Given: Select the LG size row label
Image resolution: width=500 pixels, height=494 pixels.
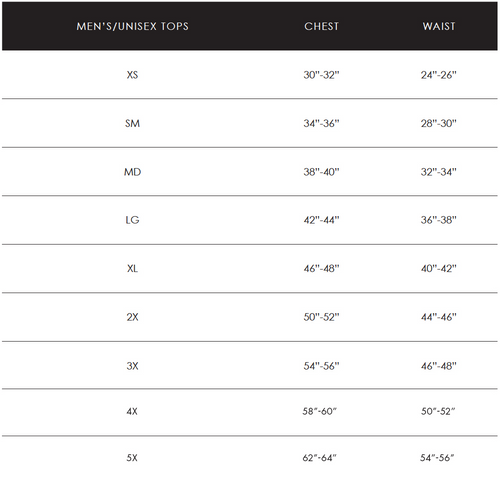Looking at the screenshot, I should click(x=132, y=220).
